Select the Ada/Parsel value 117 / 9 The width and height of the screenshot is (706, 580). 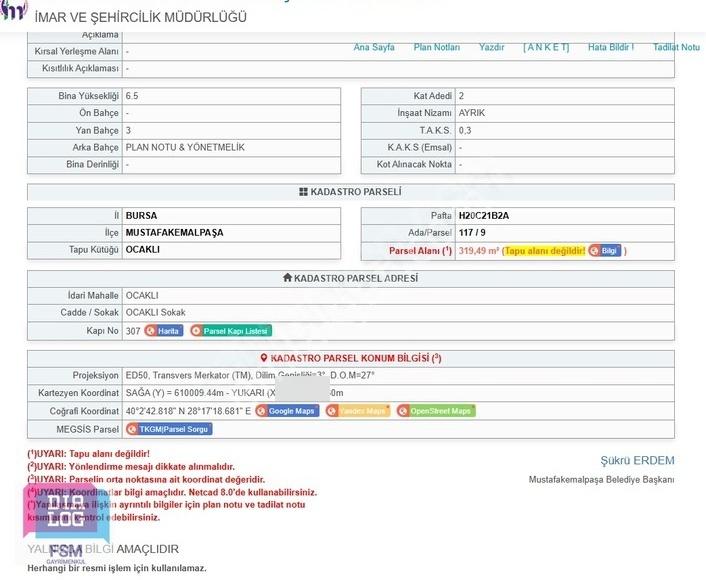(472, 233)
